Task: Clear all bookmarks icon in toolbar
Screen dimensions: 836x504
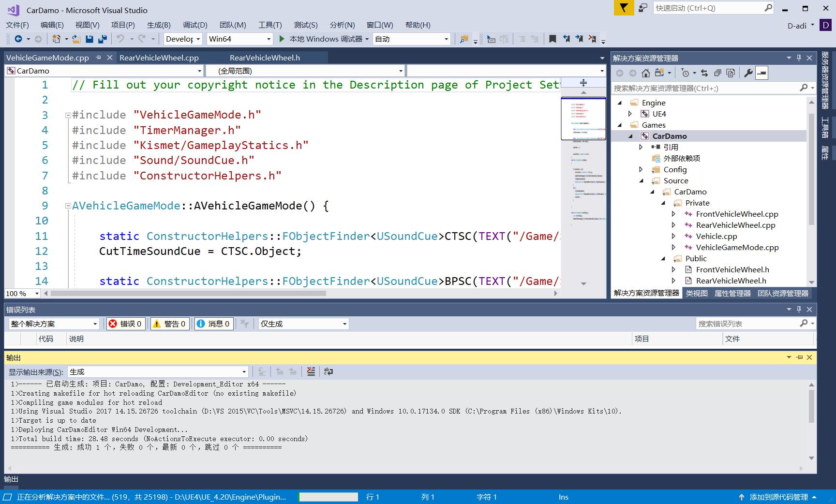Action: tap(592, 39)
